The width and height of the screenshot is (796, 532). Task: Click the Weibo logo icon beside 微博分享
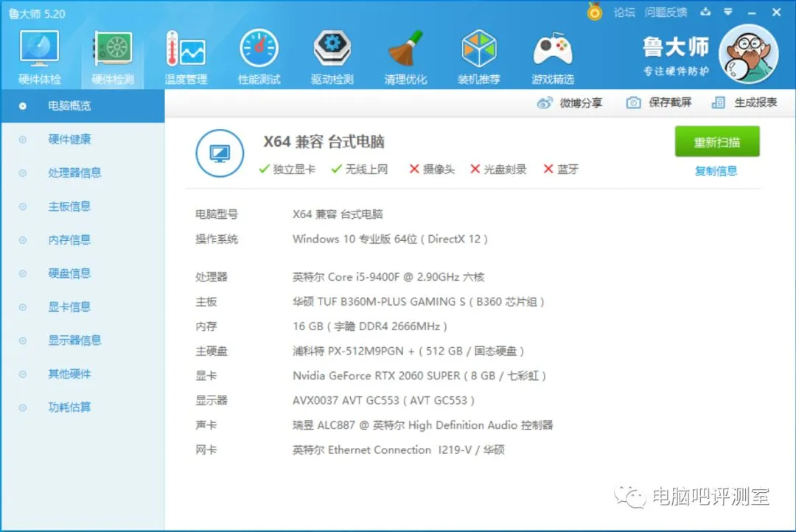click(x=545, y=102)
